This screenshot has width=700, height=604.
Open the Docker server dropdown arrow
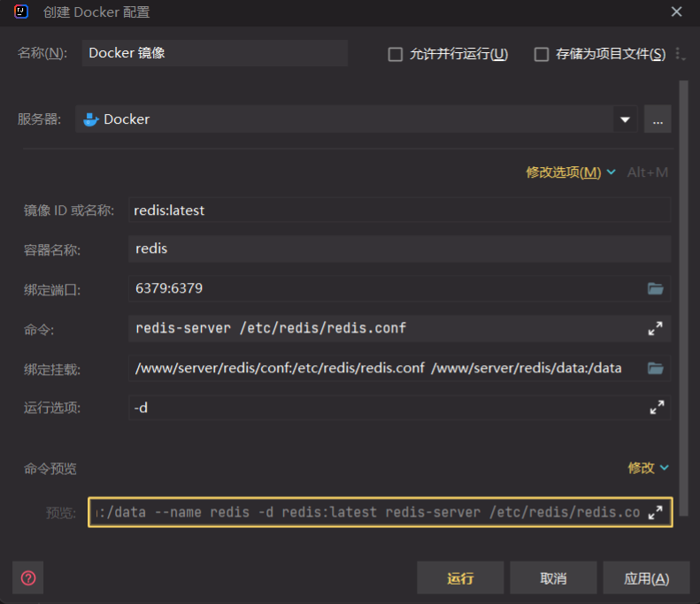point(625,119)
